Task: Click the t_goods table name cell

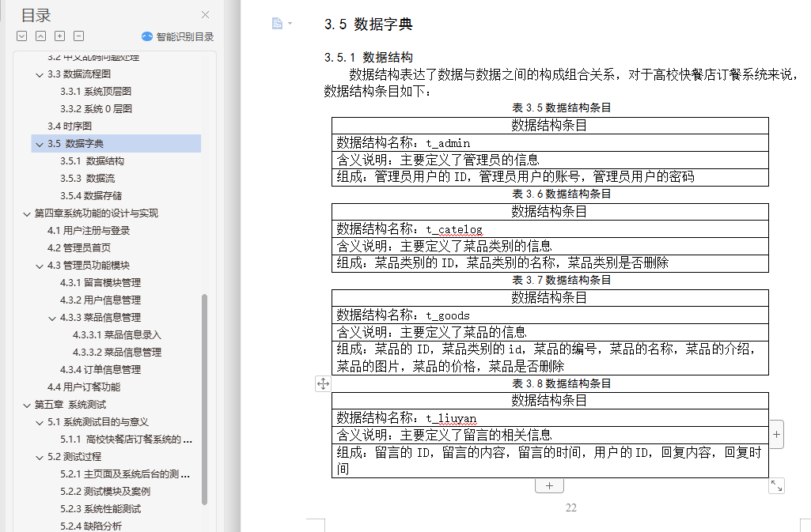Action: tap(550, 315)
